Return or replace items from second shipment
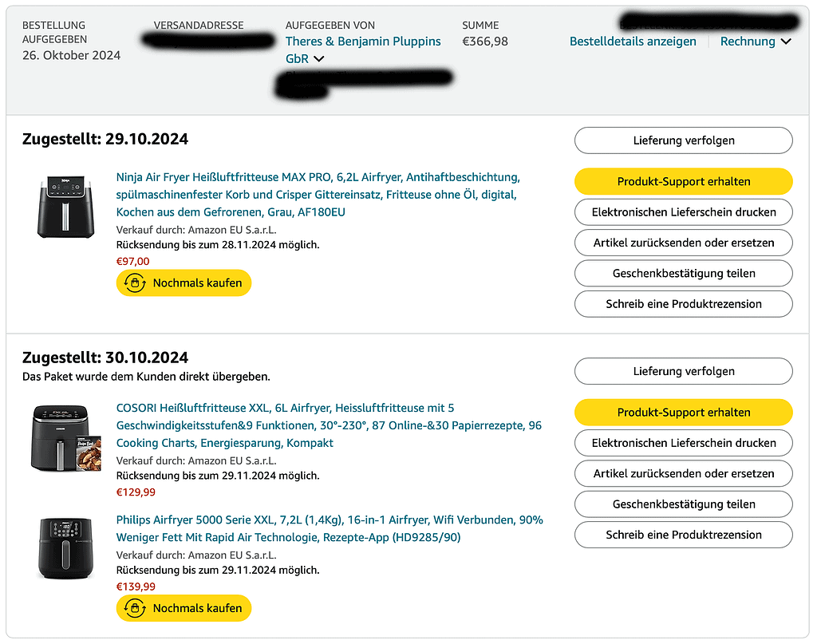 684,473
